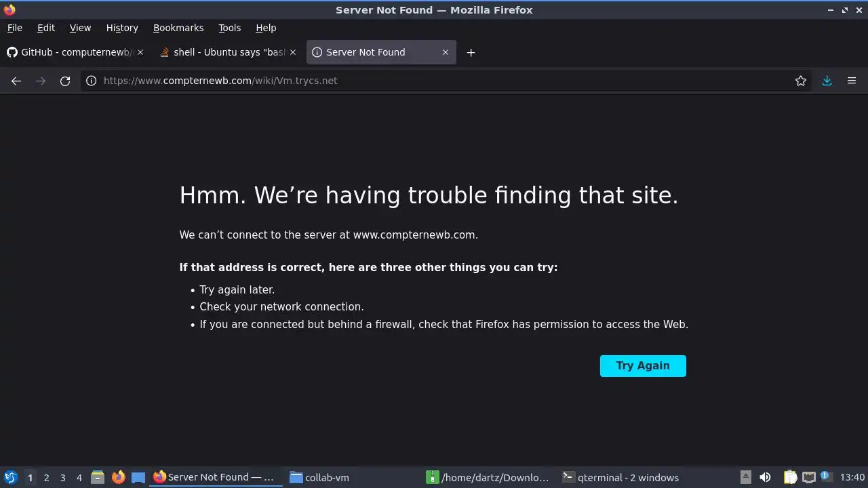Switch to virtual desktop 2

pos(46,478)
